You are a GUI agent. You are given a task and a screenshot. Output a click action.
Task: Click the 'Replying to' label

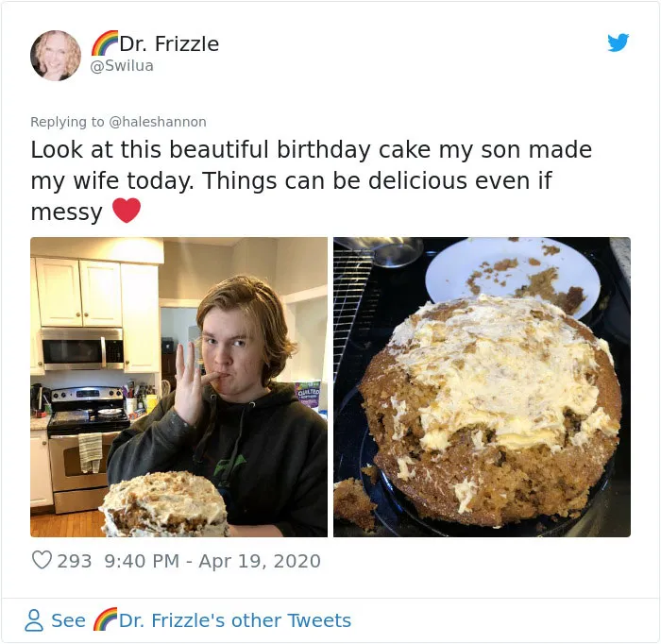coord(67,122)
